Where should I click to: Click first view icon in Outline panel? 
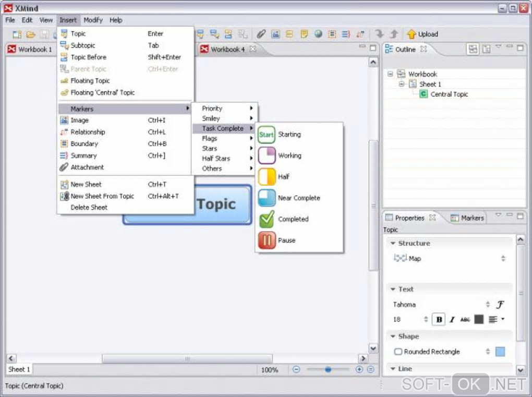(x=473, y=49)
